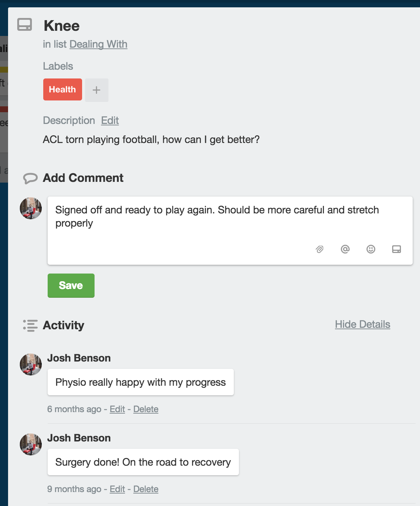This screenshot has height=506, width=420.
Task: Add a new label with the plus button
Action: pos(97,90)
